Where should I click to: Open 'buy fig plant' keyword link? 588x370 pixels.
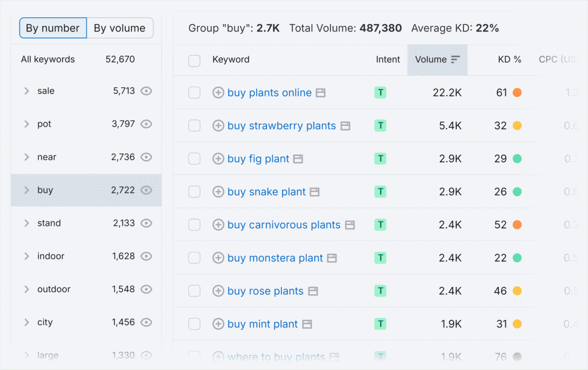coord(258,159)
